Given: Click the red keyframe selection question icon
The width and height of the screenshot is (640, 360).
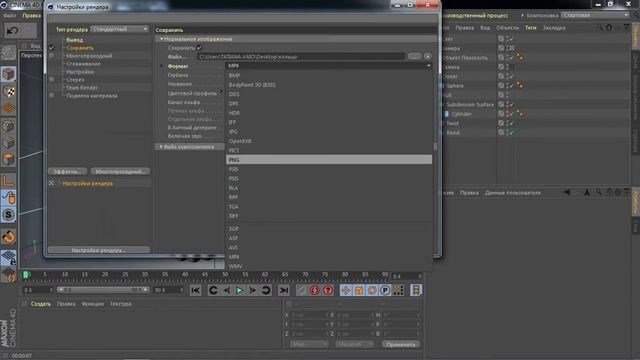Looking at the screenshot, I should pyautogui.click(x=328, y=290).
